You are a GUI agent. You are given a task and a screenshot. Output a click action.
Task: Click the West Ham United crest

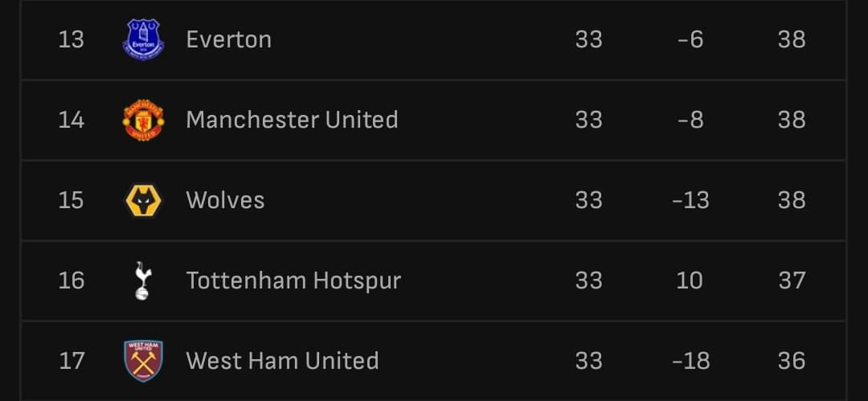(143, 361)
